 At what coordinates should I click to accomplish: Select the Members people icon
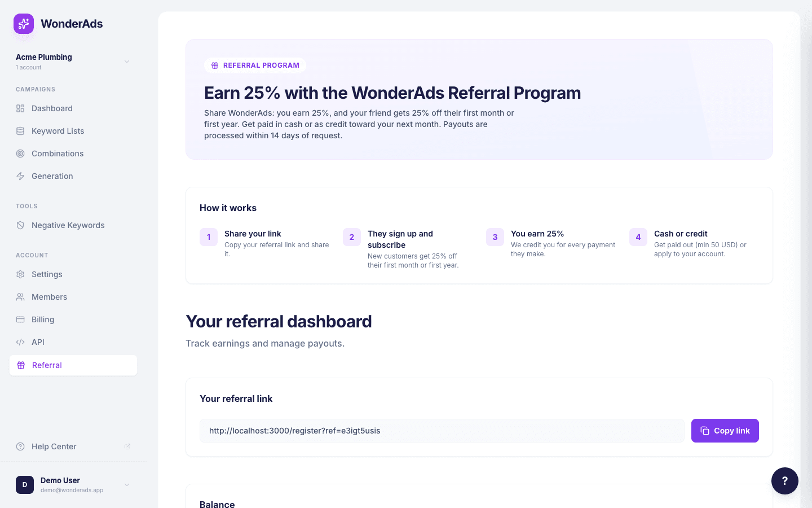point(20,297)
